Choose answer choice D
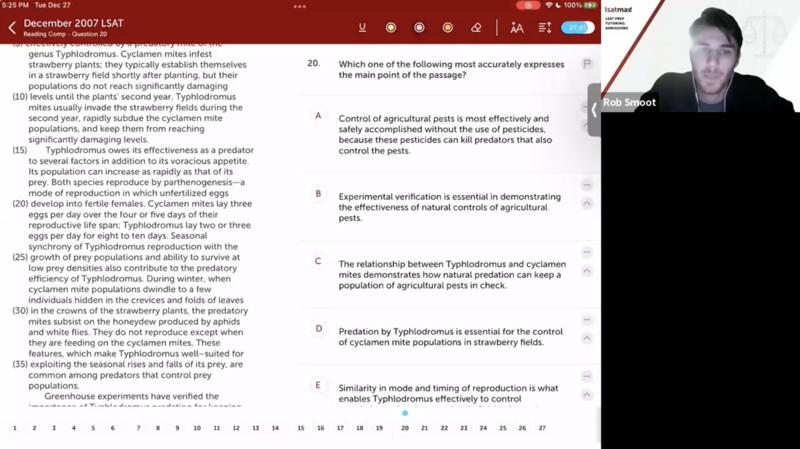This screenshot has width=800, height=449. [318, 329]
